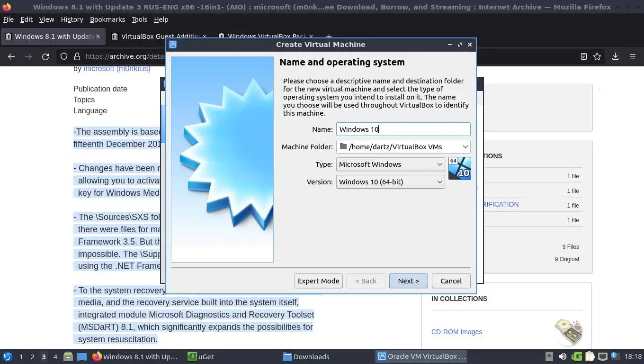644x364 pixels.
Task: Click the CD-ROM Images collection thumbnail
Action: (x=569, y=332)
